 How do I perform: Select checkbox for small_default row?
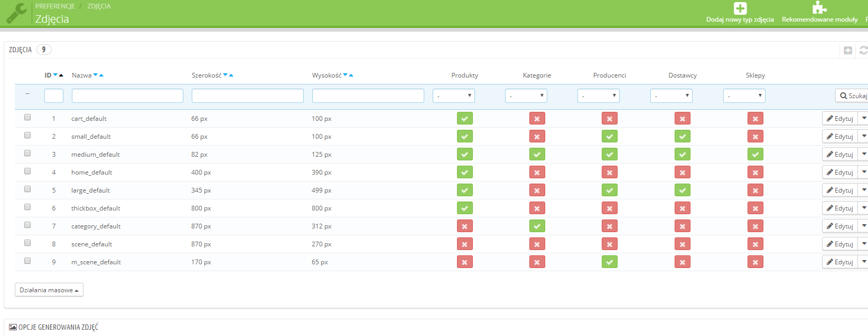pos(27,135)
